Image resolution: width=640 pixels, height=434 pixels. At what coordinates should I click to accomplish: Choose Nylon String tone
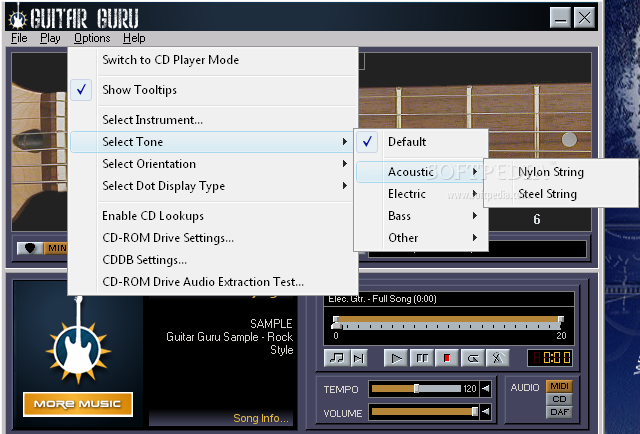(x=560, y=172)
